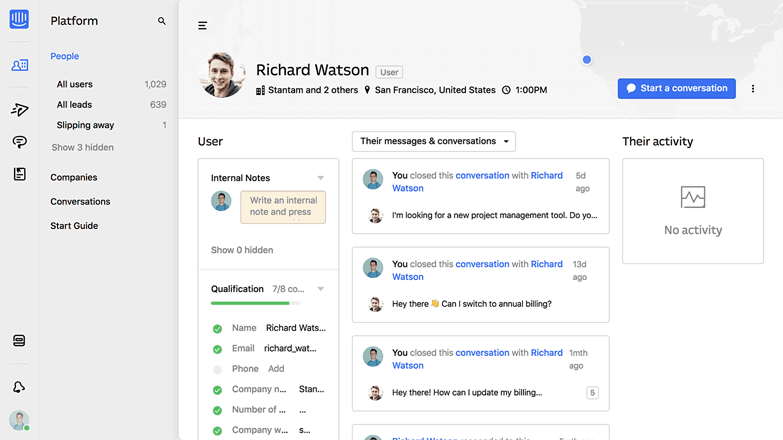
Task: Click the internal note text field
Action: (x=283, y=207)
